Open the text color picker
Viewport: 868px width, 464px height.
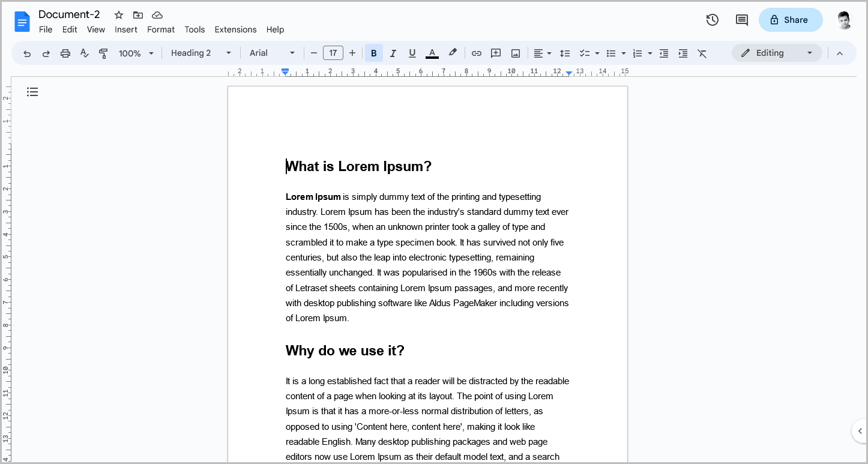point(432,53)
